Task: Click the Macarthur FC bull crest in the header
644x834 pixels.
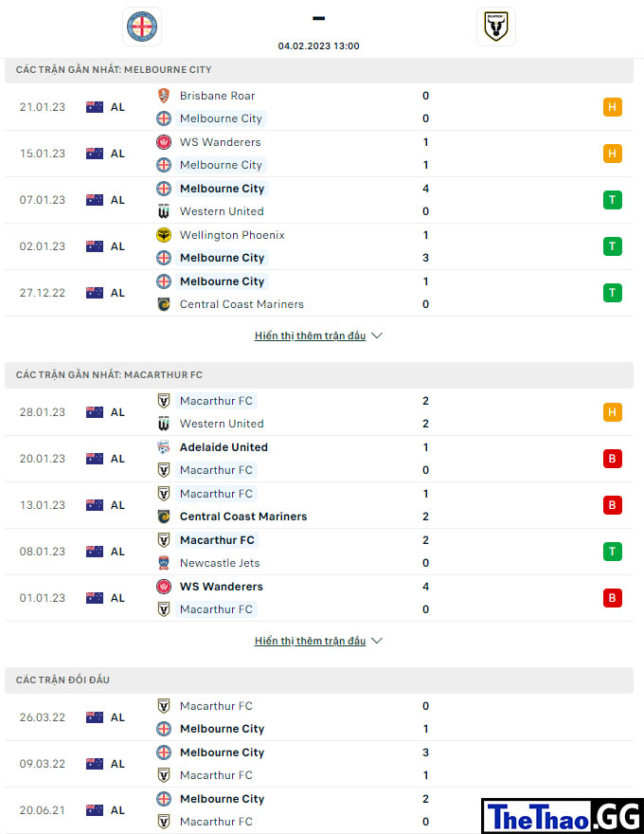Action: click(x=495, y=27)
